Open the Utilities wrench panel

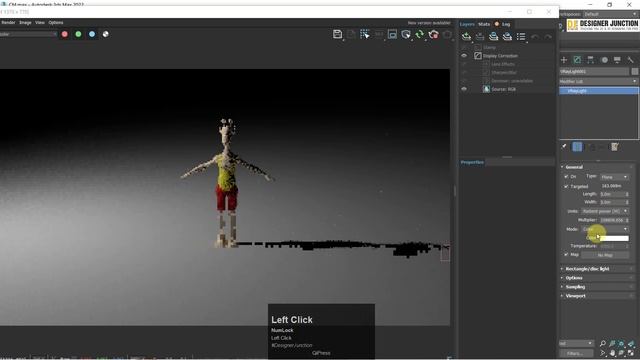631,60
